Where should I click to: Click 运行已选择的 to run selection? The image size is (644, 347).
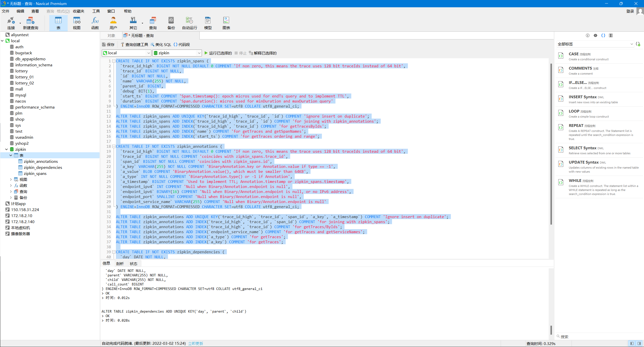(218, 53)
